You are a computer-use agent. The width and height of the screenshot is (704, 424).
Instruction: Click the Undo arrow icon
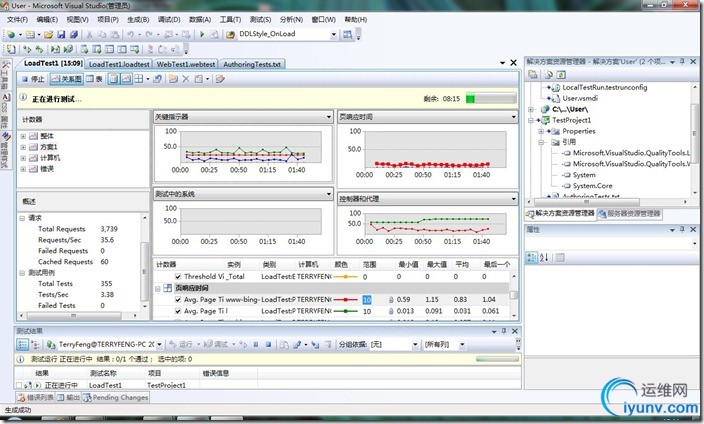coord(131,35)
